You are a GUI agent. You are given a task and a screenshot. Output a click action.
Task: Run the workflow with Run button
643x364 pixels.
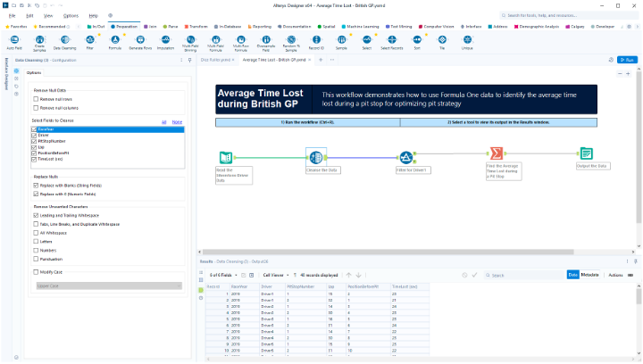click(627, 60)
